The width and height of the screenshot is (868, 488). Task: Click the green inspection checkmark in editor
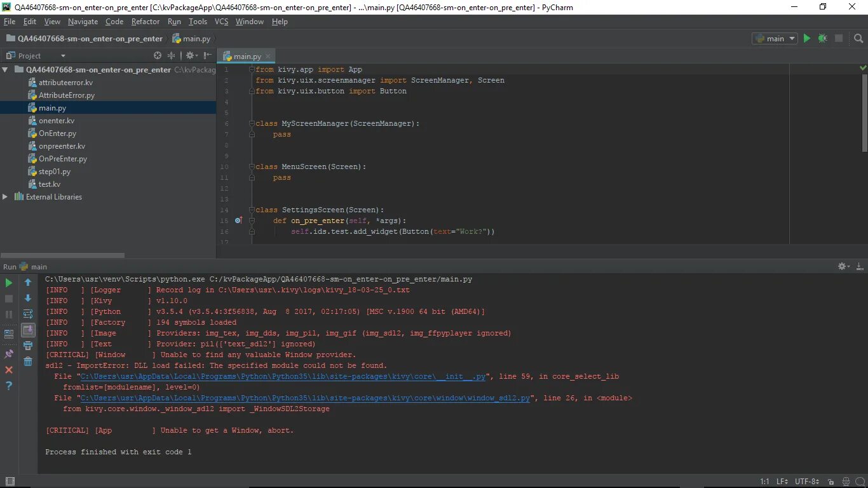[863, 67]
